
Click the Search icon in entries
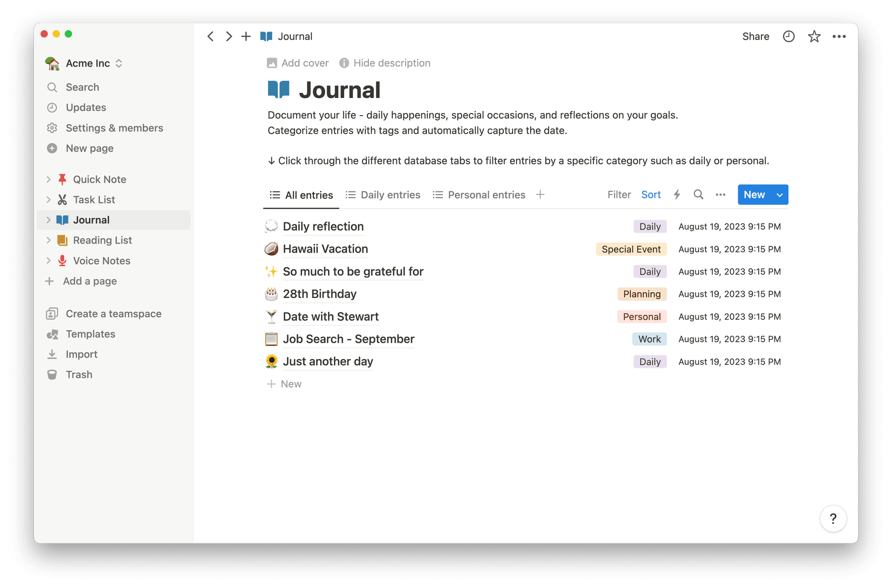coord(698,195)
